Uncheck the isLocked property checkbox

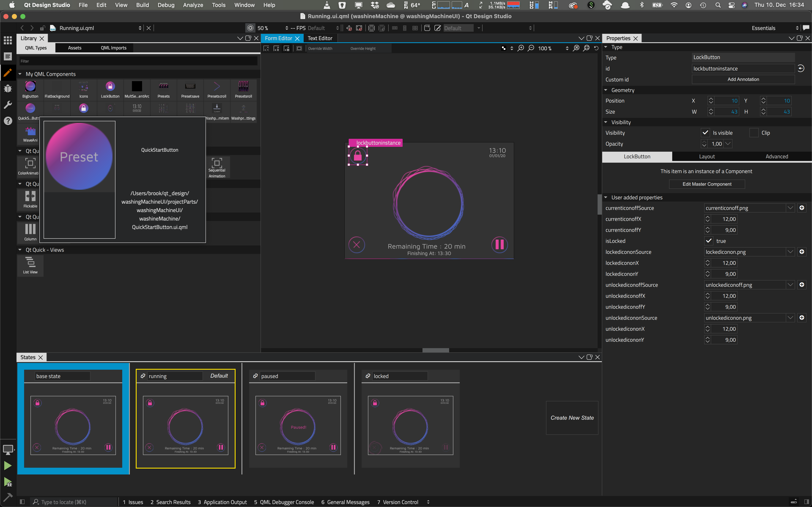click(x=709, y=241)
